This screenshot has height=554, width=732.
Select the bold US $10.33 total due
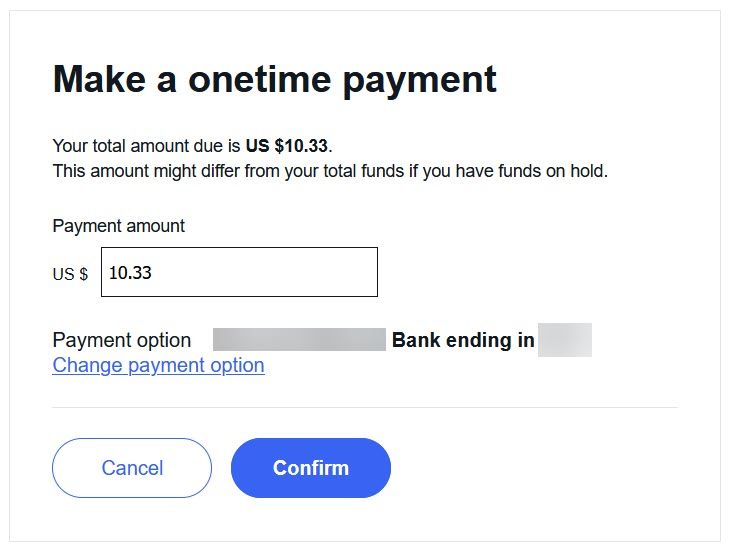pos(287,146)
